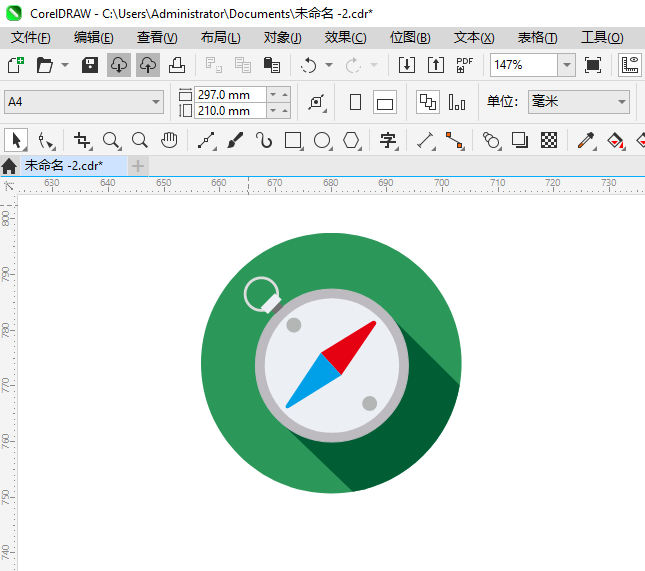Open the 效果(C) menu
The width and height of the screenshot is (645, 571).
click(x=345, y=37)
